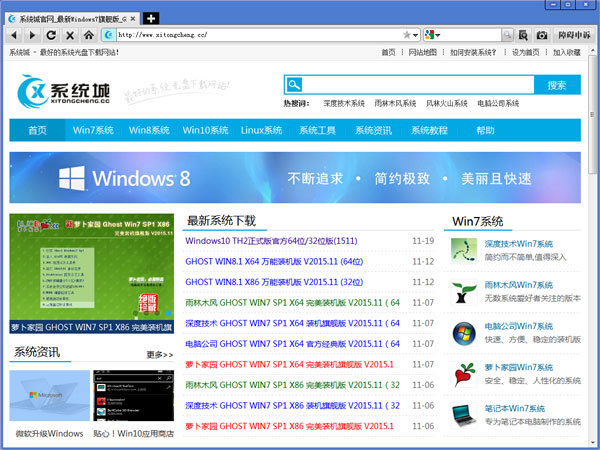Open Windows10 TH2正式版 download link
The image size is (600, 450).
pyautogui.click(x=271, y=241)
